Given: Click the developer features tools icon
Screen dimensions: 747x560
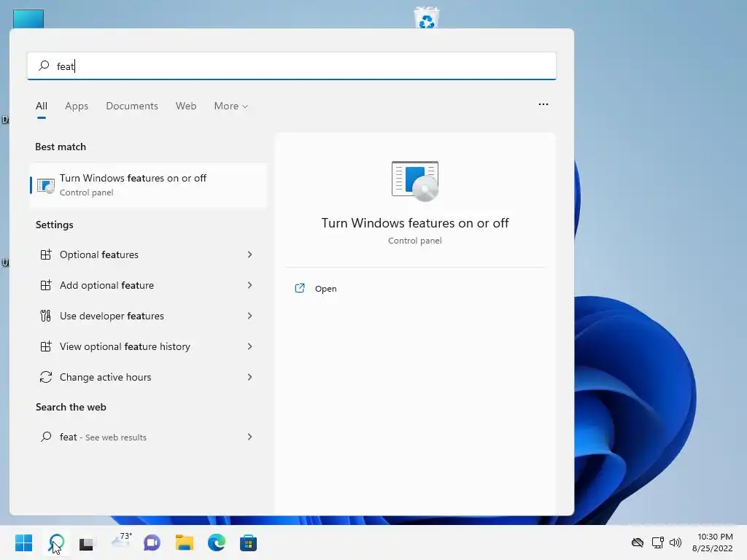Looking at the screenshot, I should [46, 316].
